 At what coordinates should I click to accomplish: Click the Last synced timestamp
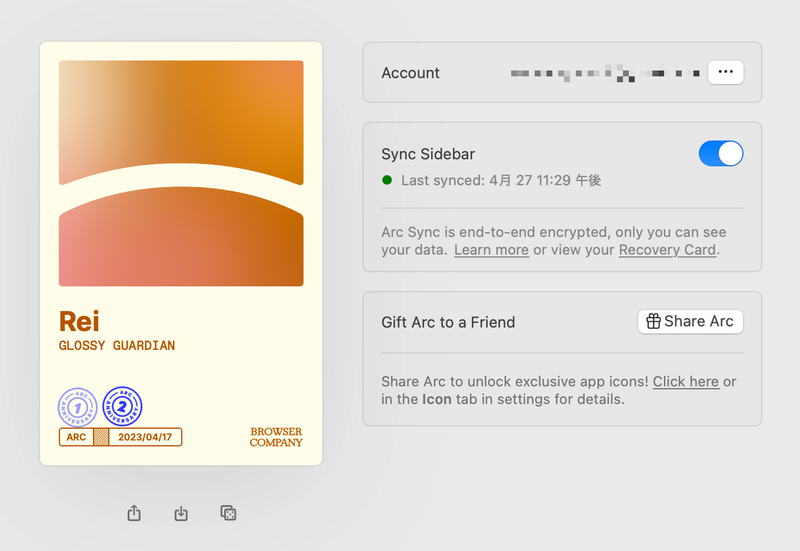coord(501,180)
